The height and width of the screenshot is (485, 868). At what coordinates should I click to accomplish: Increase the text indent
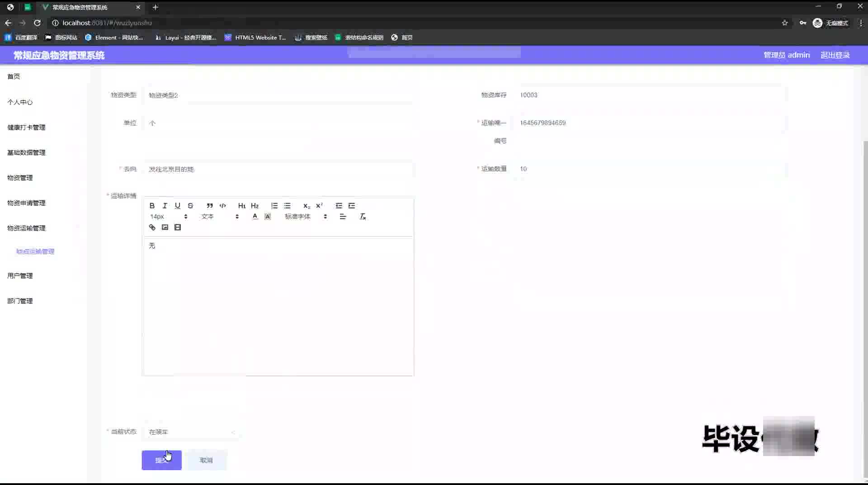(x=352, y=205)
